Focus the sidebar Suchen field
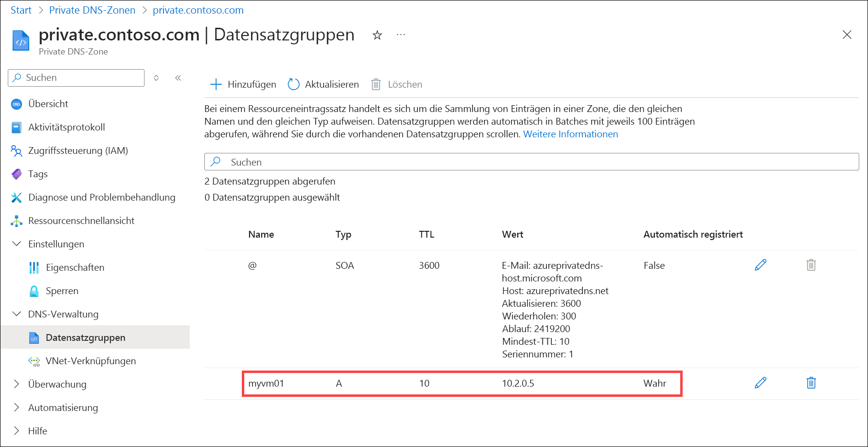The image size is (868, 447). (76, 78)
